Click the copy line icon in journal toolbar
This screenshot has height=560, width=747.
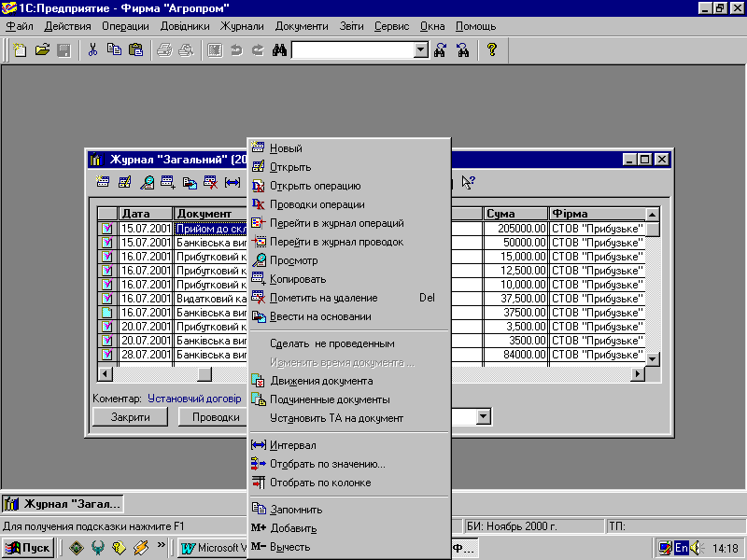pyautogui.click(x=168, y=182)
